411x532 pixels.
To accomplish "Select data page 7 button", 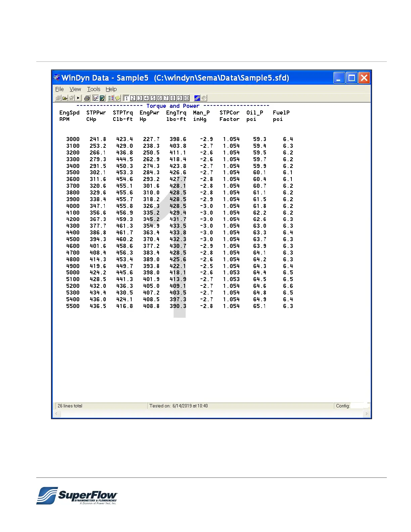I will [x=166, y=98].
